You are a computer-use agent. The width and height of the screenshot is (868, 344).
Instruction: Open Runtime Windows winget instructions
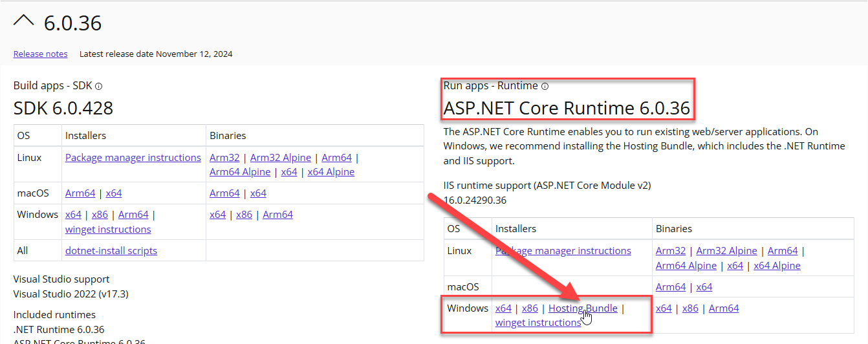[538, 323]
